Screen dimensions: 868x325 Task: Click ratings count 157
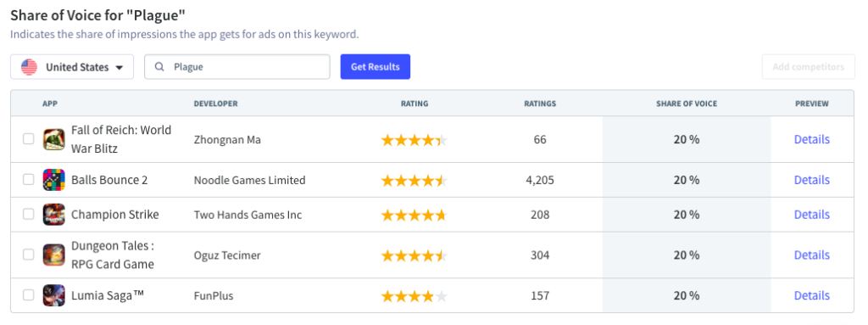[x=540, y=295]
